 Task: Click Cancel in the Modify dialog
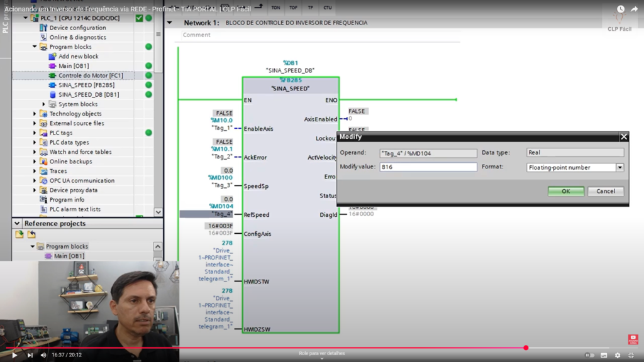click(606, 191)
